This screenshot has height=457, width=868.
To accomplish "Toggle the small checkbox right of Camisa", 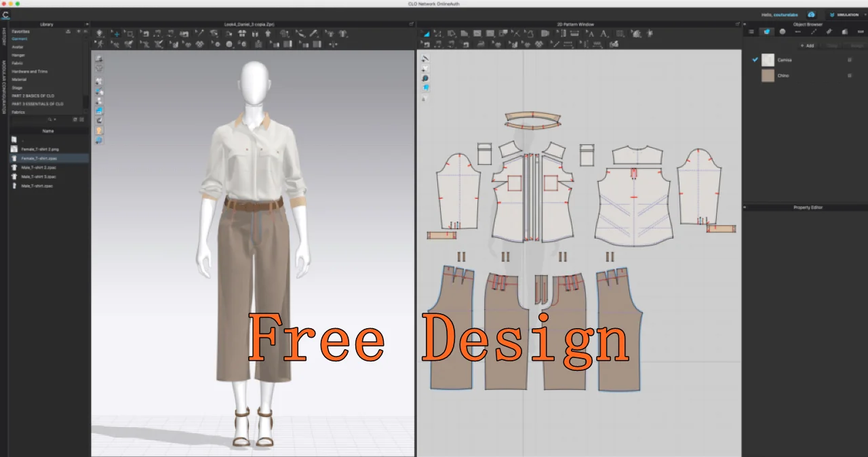I will [x=849, y=60].
